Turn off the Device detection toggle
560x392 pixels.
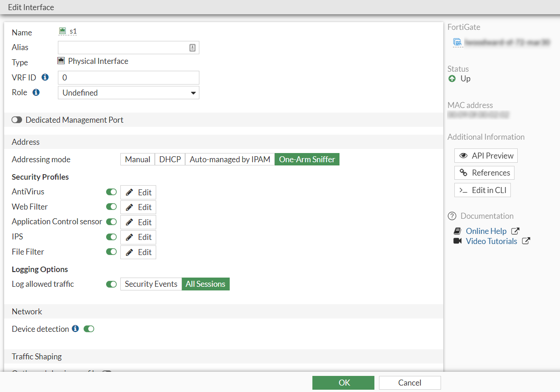[x=89, y=329]
